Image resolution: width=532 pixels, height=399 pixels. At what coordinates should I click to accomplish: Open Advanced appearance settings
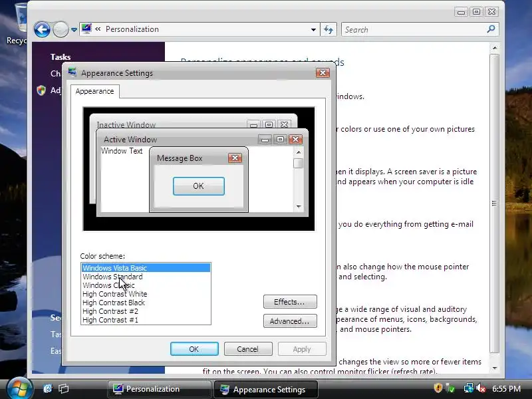point(290,321)
